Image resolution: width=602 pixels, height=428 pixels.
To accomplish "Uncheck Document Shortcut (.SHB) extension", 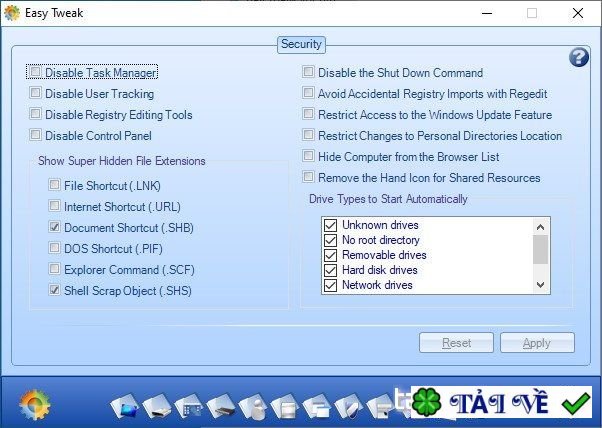I will click(x=55, y=227).
